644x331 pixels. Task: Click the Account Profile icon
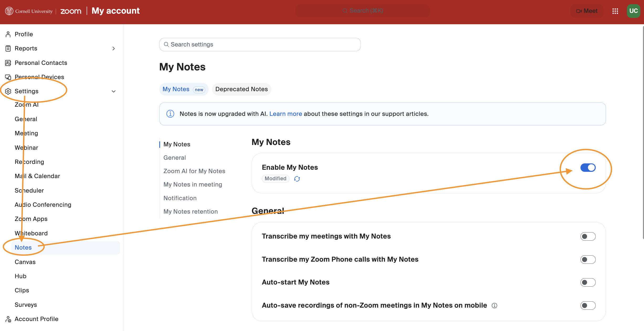point(8,319)
